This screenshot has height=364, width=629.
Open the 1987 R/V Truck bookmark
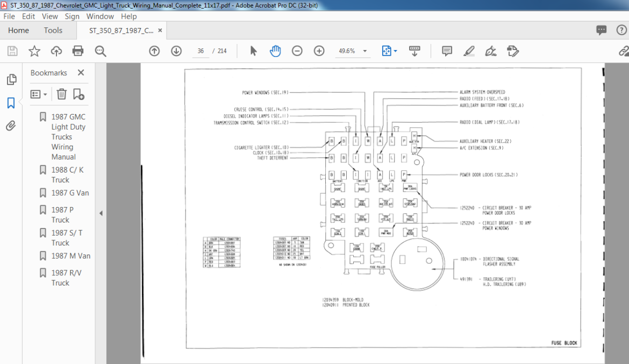click(x=66, y=278)
